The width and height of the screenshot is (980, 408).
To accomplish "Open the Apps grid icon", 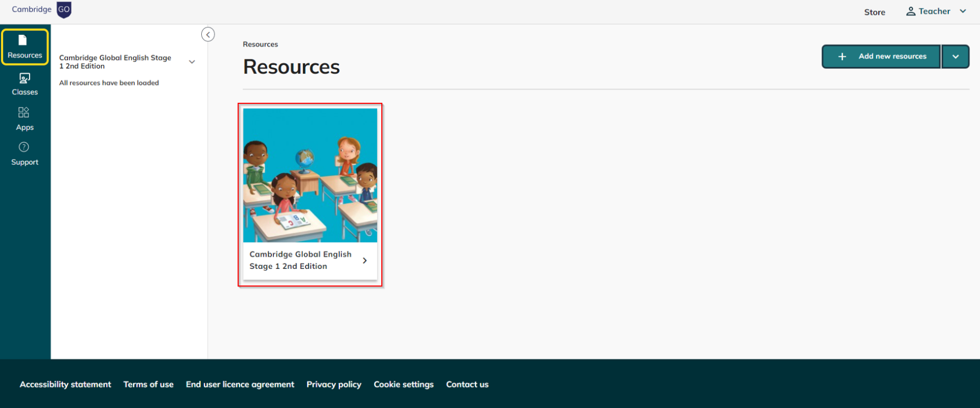I will (24, 113).
